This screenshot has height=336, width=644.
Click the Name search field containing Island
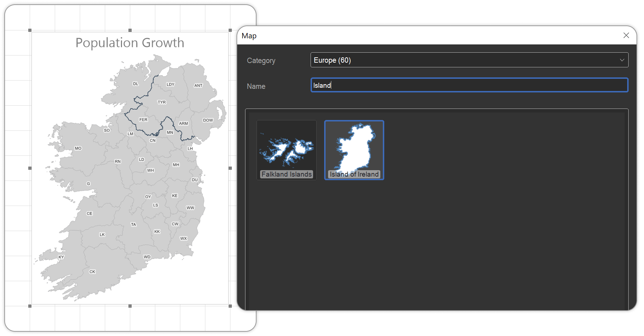click(469, 85)
